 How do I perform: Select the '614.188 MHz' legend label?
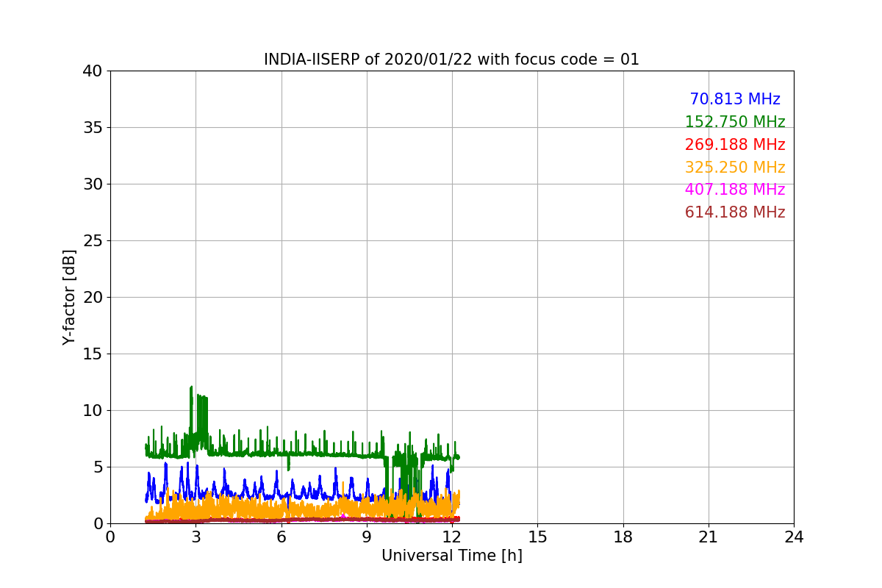(x=735, y=212)
